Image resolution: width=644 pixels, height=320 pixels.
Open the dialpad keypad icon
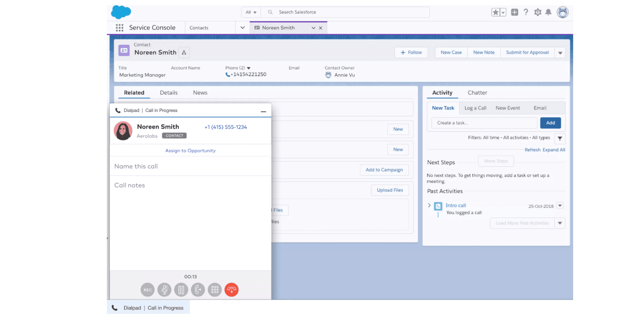tap(215, 290)
